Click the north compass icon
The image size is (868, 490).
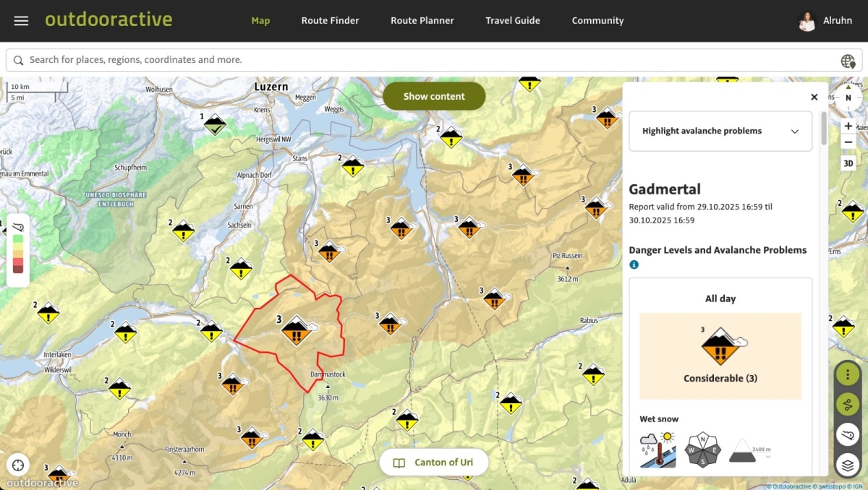coord(848,98)
